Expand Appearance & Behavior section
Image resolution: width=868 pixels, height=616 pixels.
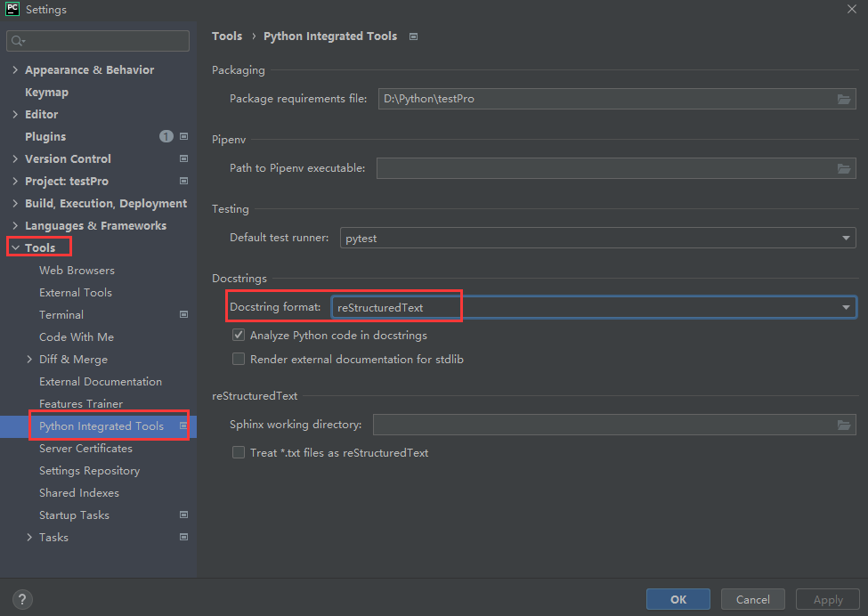click(15, 69)
